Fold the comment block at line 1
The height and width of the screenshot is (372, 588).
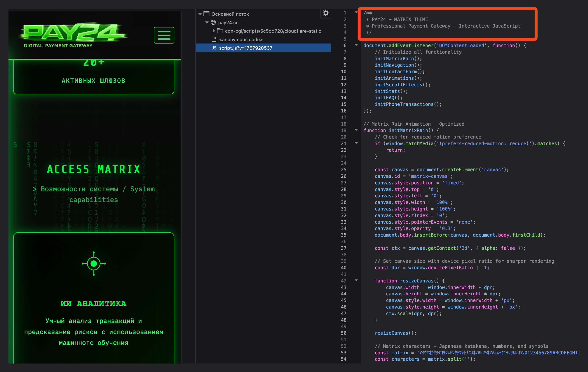click(x=356, y=13)
